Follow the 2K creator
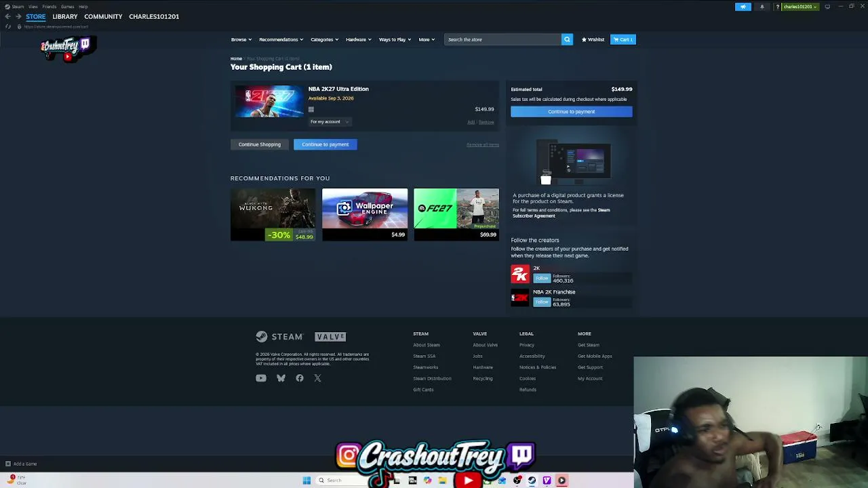The width and height of the screenshot is (868, 488). pos(542,278)
